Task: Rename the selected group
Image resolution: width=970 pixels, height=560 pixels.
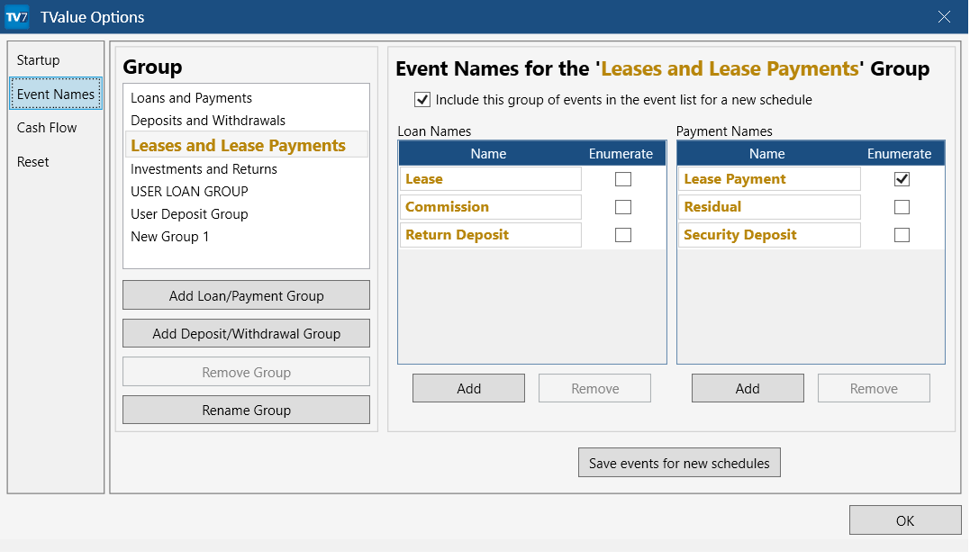Action: click(246, 410)
